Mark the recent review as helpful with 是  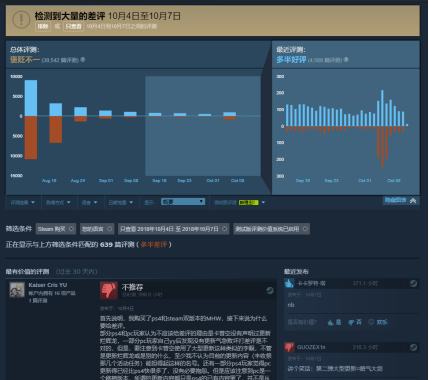click(334, 322)
